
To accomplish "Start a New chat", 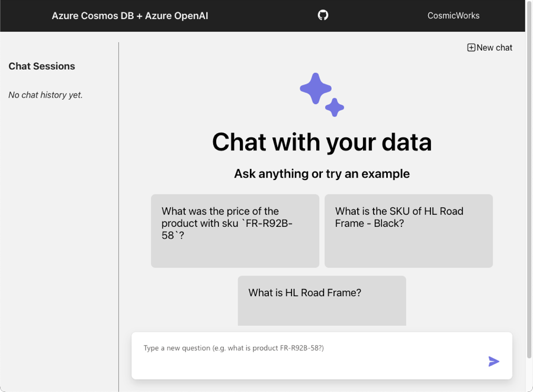I will [x=490, y=47].
